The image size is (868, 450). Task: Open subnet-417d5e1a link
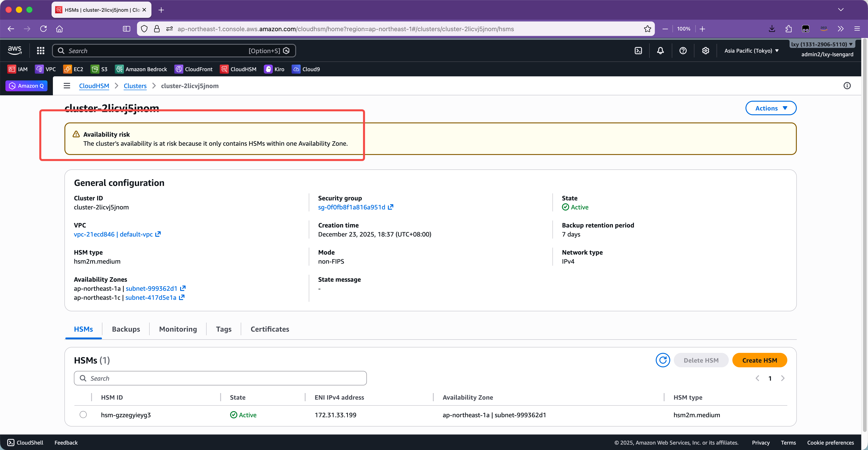(151, 298)
